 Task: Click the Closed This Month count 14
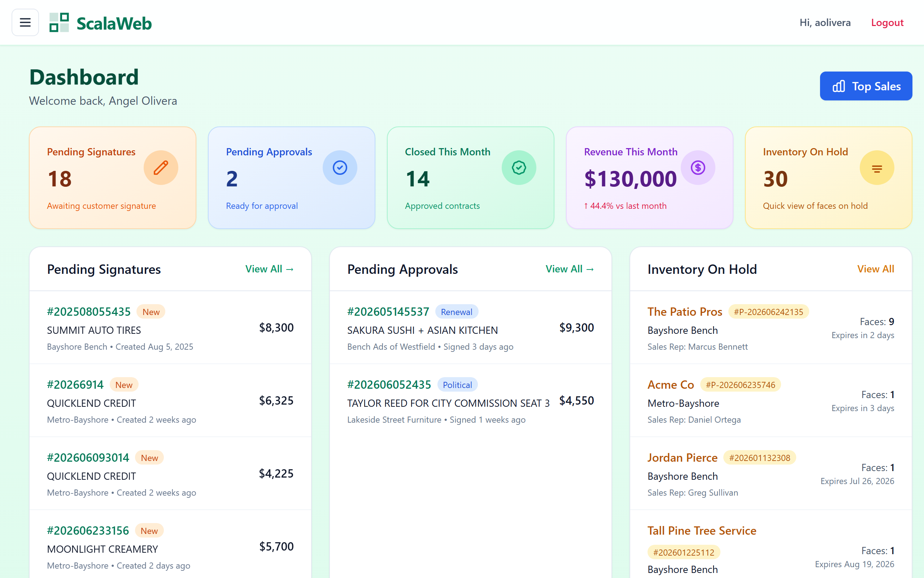point(417,179)
